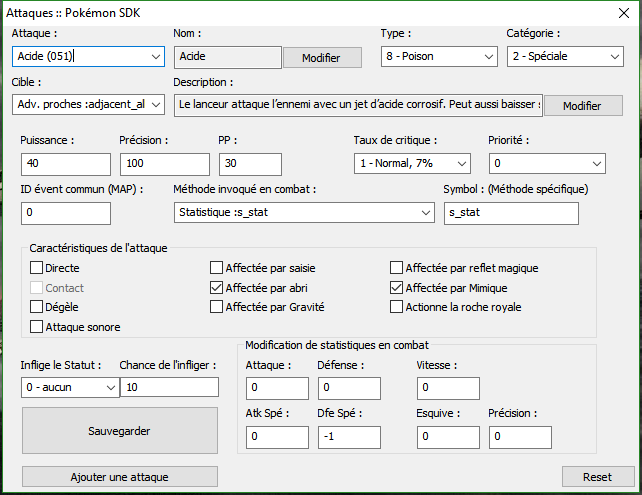Click the Dfe Spé field showing -1

(349, 437)
